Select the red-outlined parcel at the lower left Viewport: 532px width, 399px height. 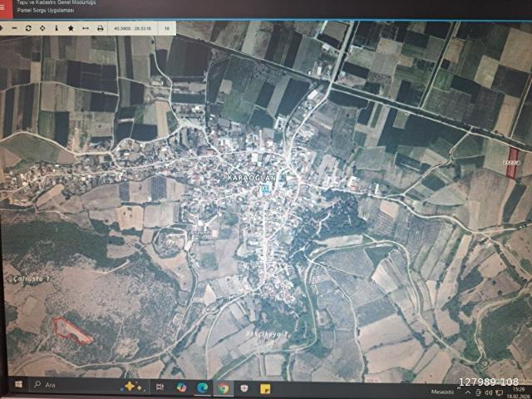tap(71, 331)
